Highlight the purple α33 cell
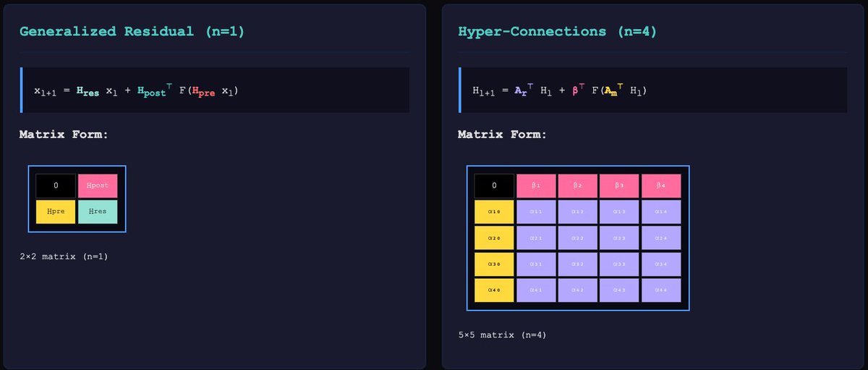 [619, 264]
